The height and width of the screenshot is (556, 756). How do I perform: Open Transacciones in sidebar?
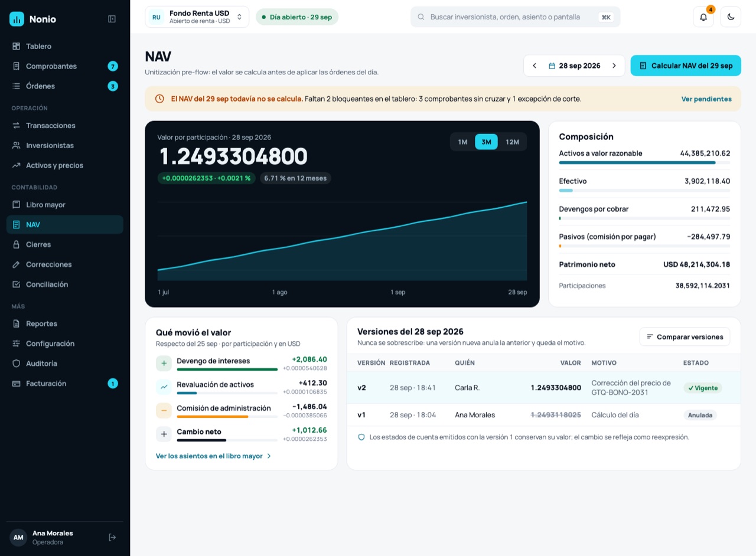point(65,126)
